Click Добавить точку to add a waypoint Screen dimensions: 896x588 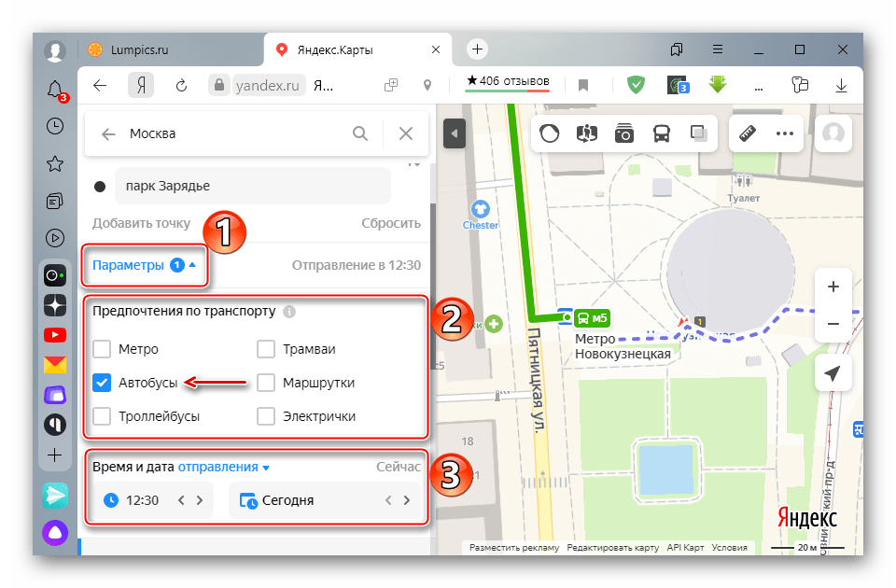tap(141, 223)
